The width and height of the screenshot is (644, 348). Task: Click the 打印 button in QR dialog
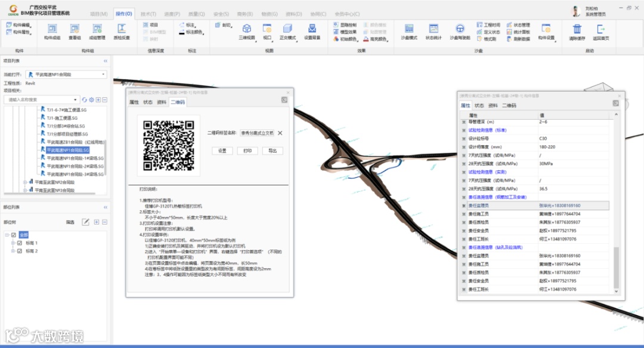247,151
